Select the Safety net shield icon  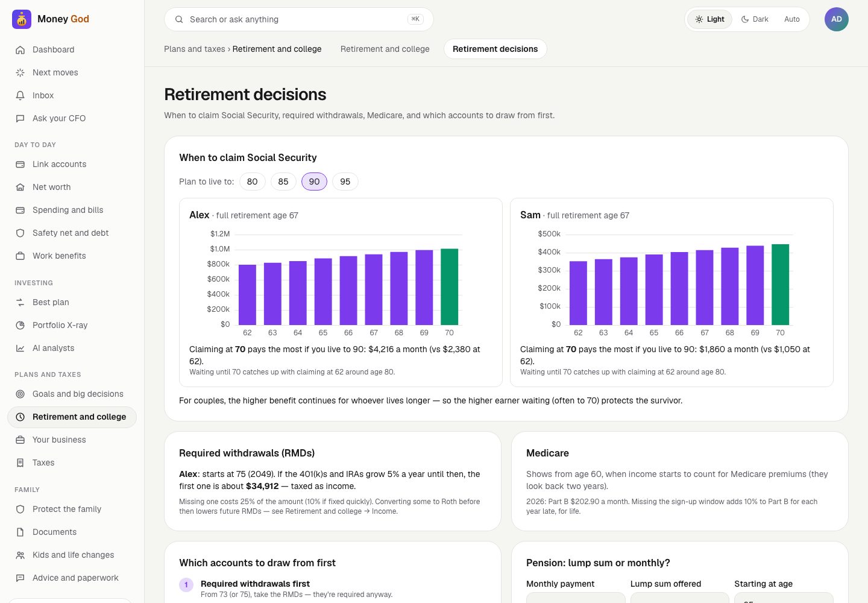(20, 233)
